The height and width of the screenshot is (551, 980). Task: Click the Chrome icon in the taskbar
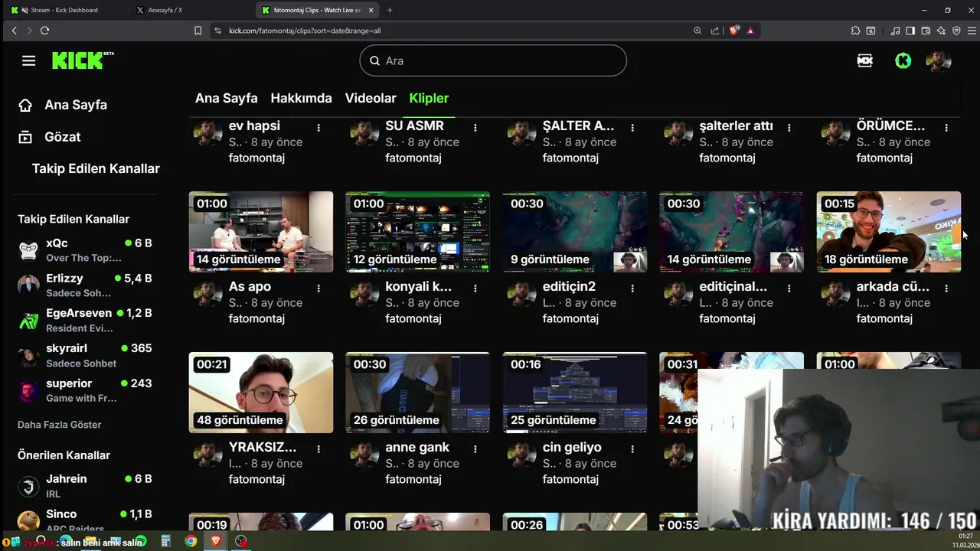[x=191, y=541]
